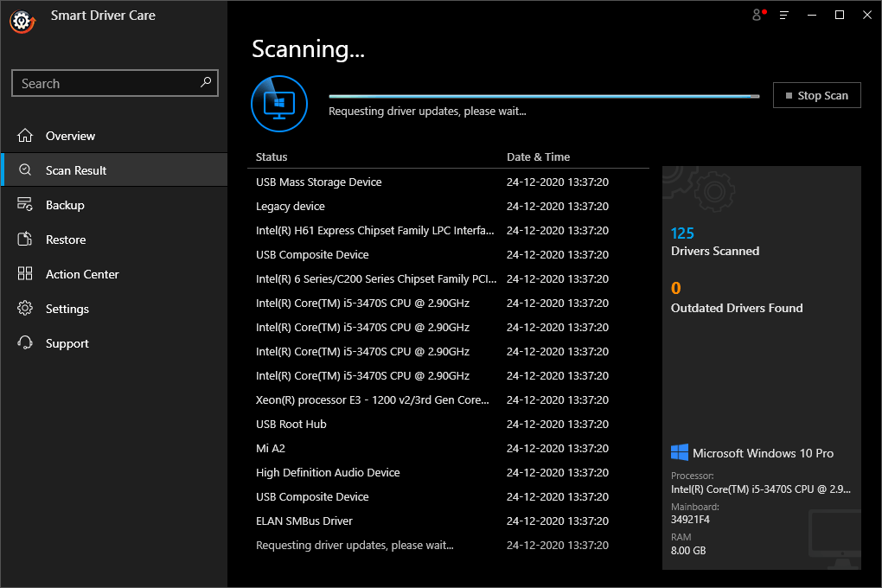Open the Action Center grid icon
The image size is (882, 588).
point(24,273)
